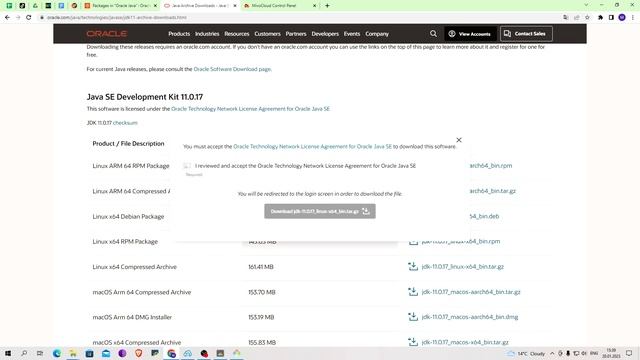640x360 pixels.
Task: Reload the page with the refresh icon
Action: pos(29,18)
